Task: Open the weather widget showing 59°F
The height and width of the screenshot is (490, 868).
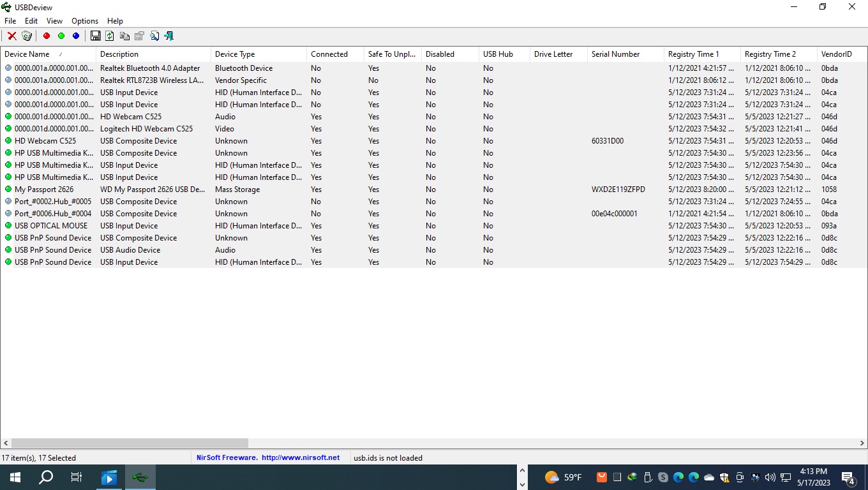Action: [x=563, y=477]
